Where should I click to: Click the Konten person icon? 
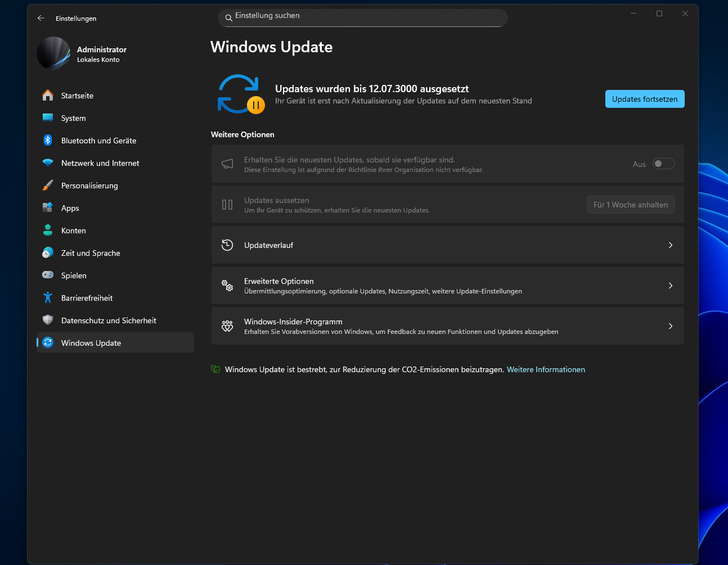click(48, 230)
